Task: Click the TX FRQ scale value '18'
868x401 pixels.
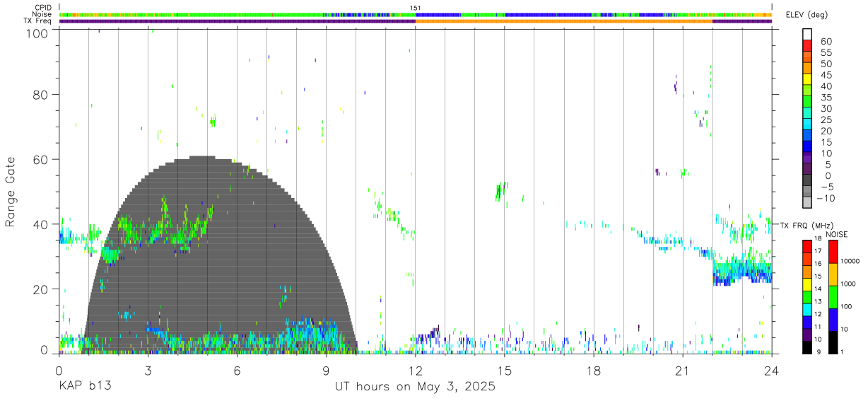Action: pos(818,240)
